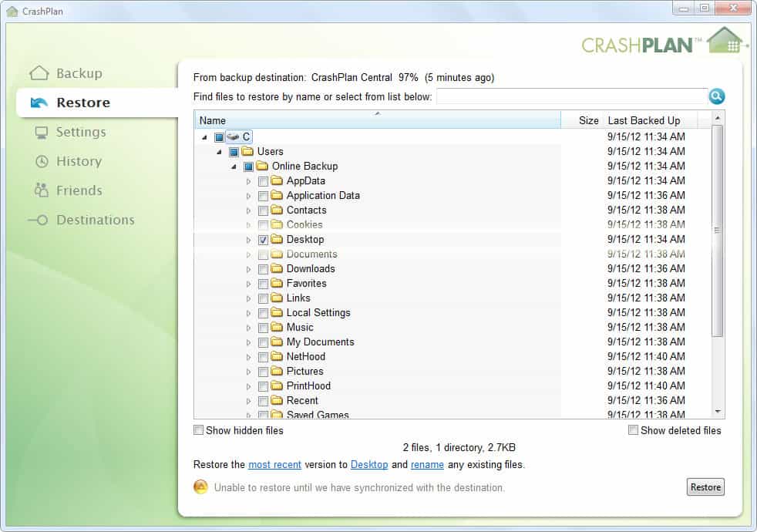Check the Downloads folder checkbox
This screenshot has width=757, height=532.
point(263,269)
